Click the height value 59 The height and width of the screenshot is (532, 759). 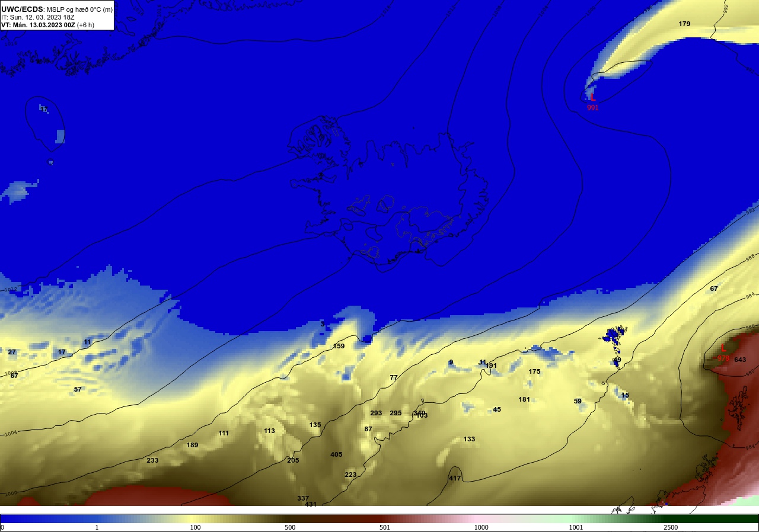pos(578,401)
